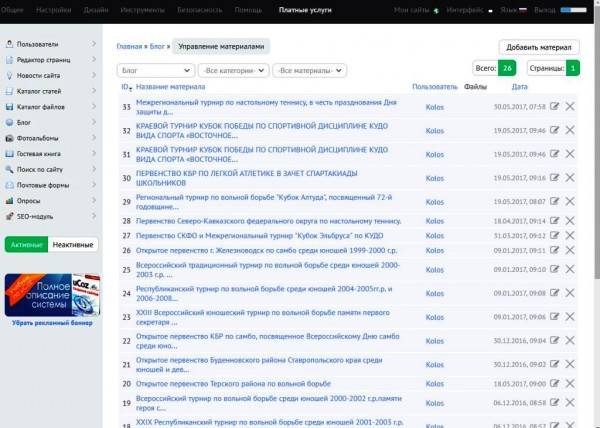
Task: Click Убрать рекламный баннер link
Action: pos(52,323)
